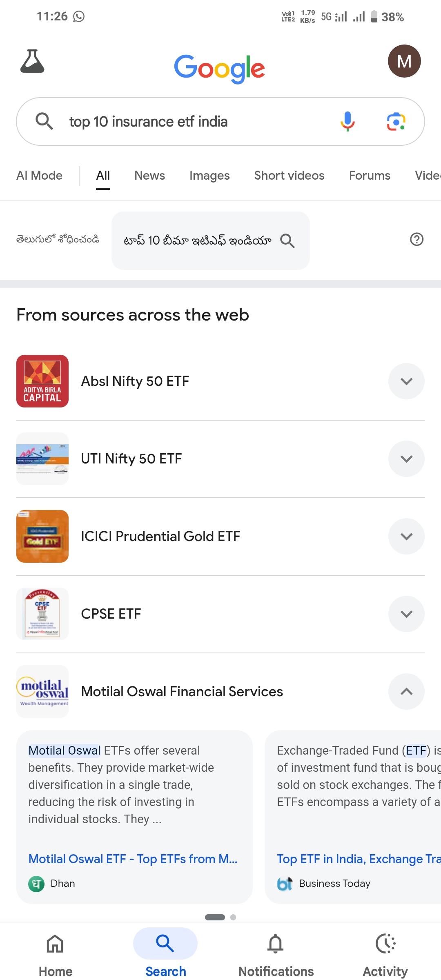Switch to the News tab
441x980 pixels.
pos(149,176)
